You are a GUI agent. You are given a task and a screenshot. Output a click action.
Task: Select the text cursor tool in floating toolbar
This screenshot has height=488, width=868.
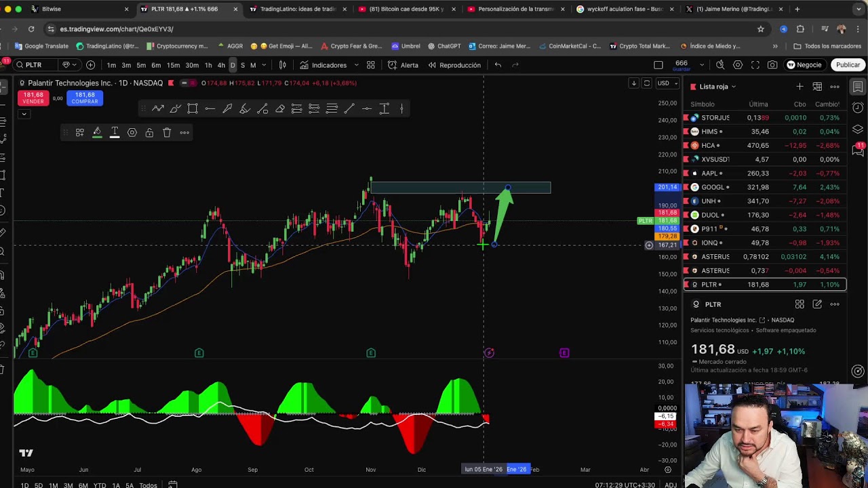[384, 108]
